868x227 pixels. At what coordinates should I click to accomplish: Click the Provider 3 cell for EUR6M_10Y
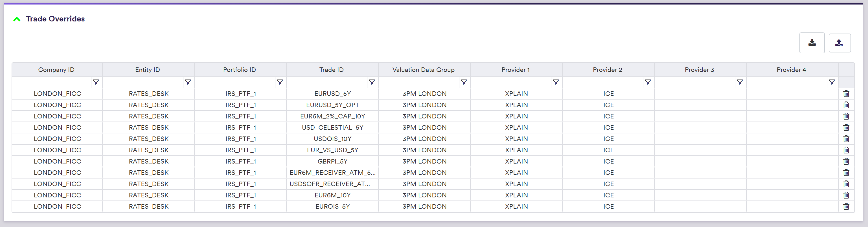(700, 195)
